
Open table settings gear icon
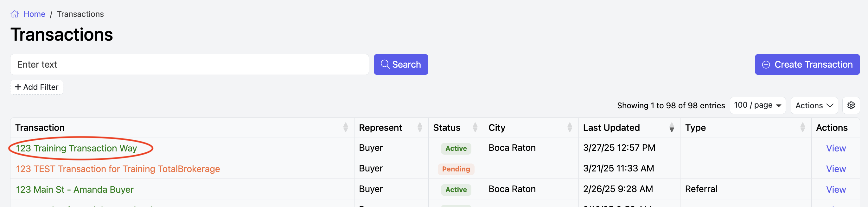[x=851, y=105]
